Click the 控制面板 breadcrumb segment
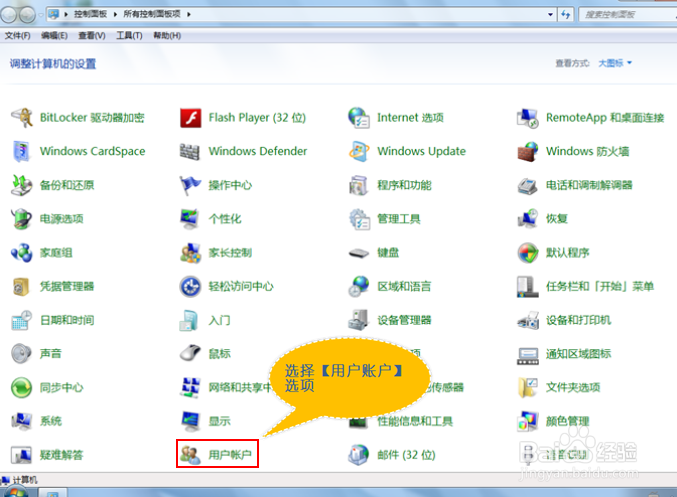Image resolution: width=677 pixels, height=497 pixels. (x=90, y=14)
